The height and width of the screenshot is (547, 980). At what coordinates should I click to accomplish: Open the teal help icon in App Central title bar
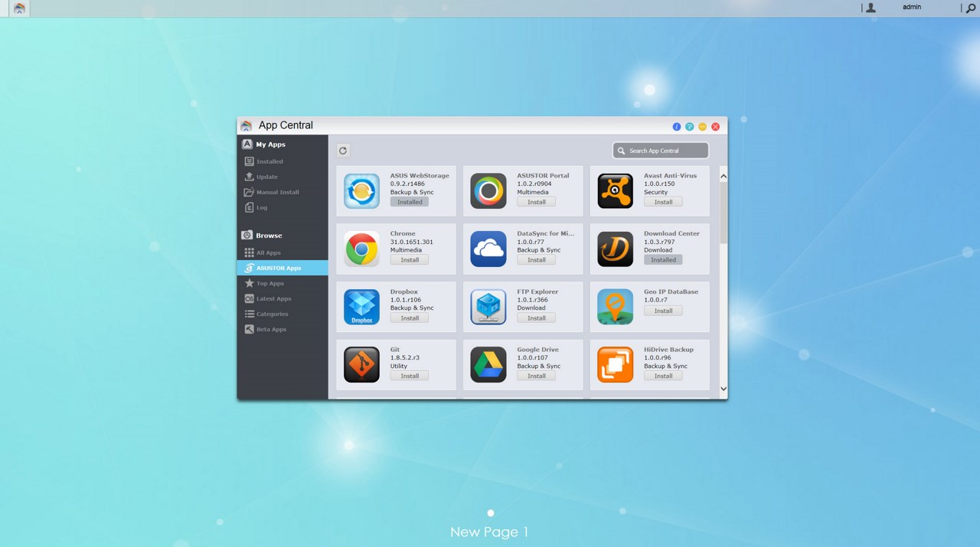click(x=690, y=126)
